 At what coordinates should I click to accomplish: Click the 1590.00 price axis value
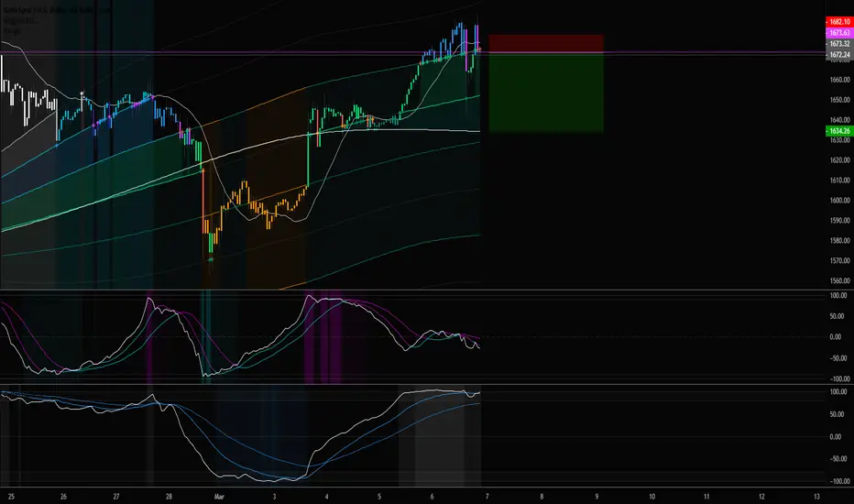pos(839,221)
